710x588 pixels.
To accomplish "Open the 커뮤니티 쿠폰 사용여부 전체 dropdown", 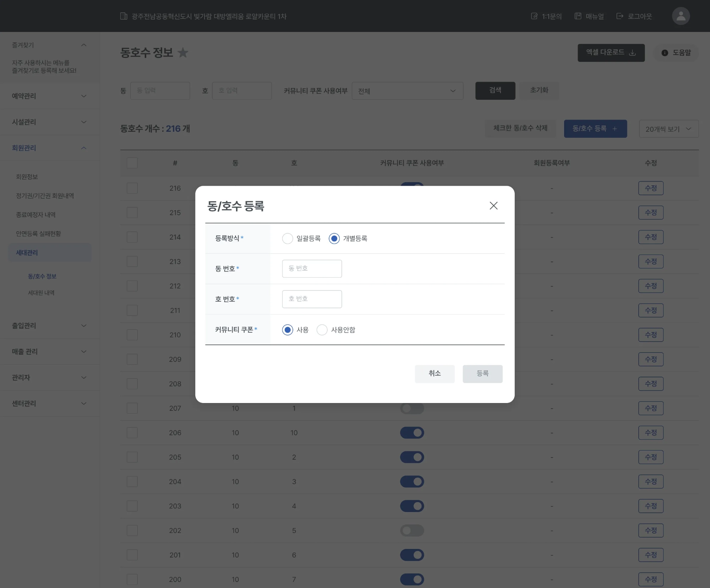I will [x=407, y=91].
